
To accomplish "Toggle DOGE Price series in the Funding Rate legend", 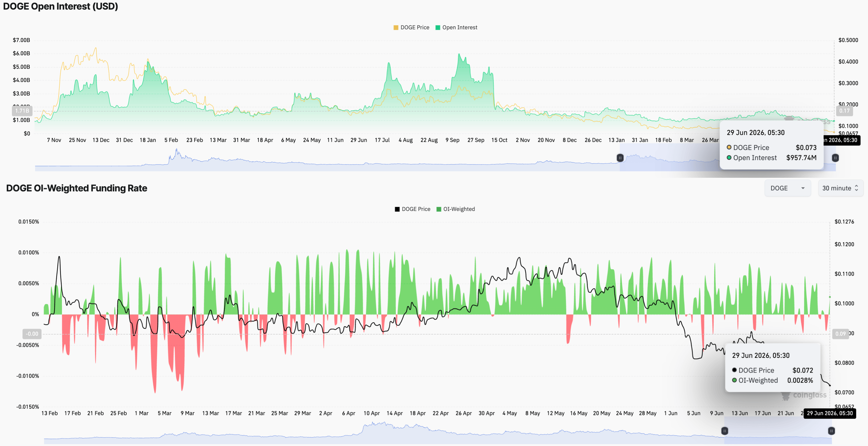I will pos(413,209).
